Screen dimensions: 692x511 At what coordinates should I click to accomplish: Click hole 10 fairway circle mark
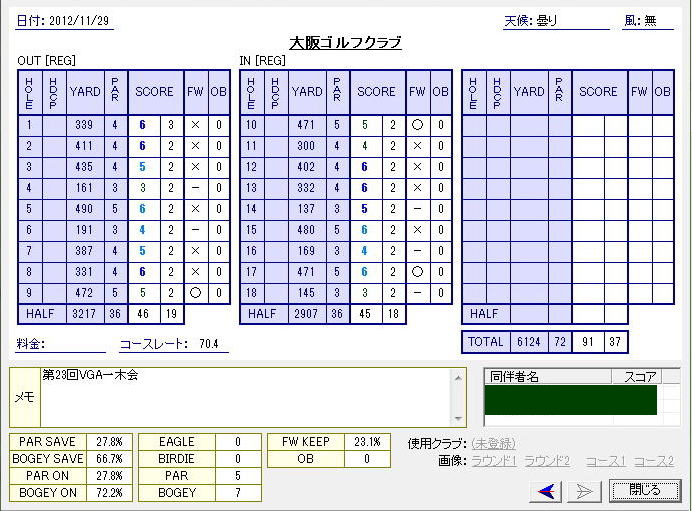tap(417, 125)
